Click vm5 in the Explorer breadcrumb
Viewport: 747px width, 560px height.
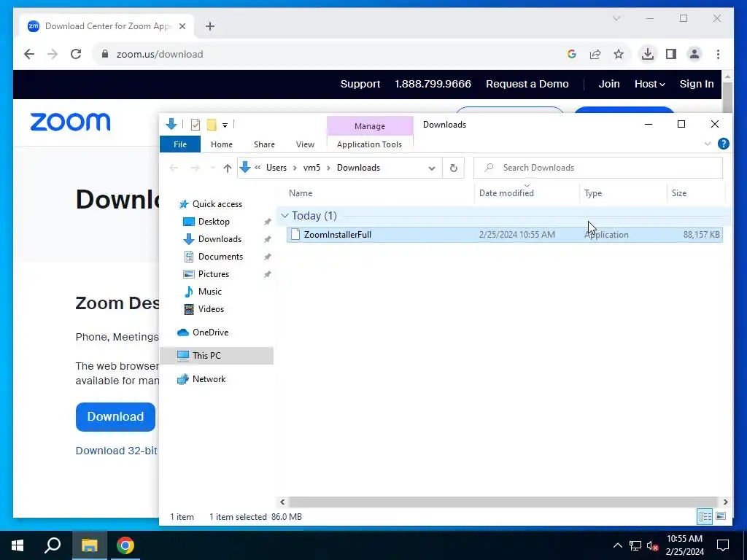(311, 168)
